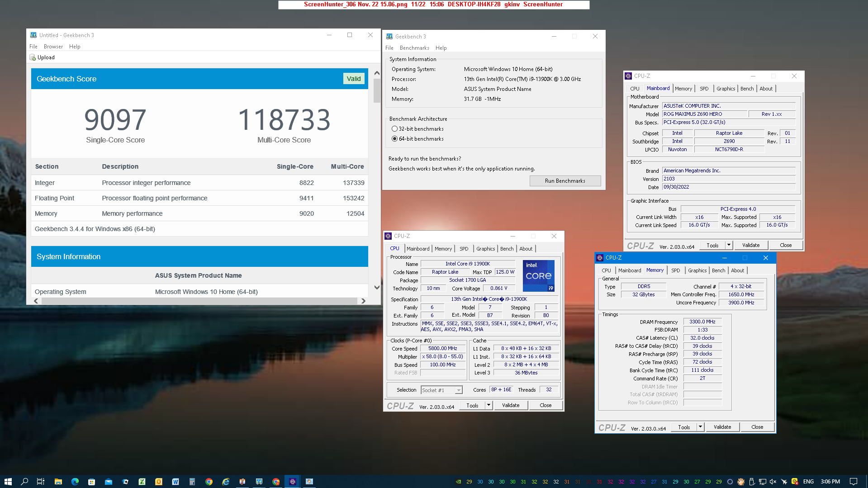Click the Geekbench 3 benchmark window title icon

click(x=389, y=37)
